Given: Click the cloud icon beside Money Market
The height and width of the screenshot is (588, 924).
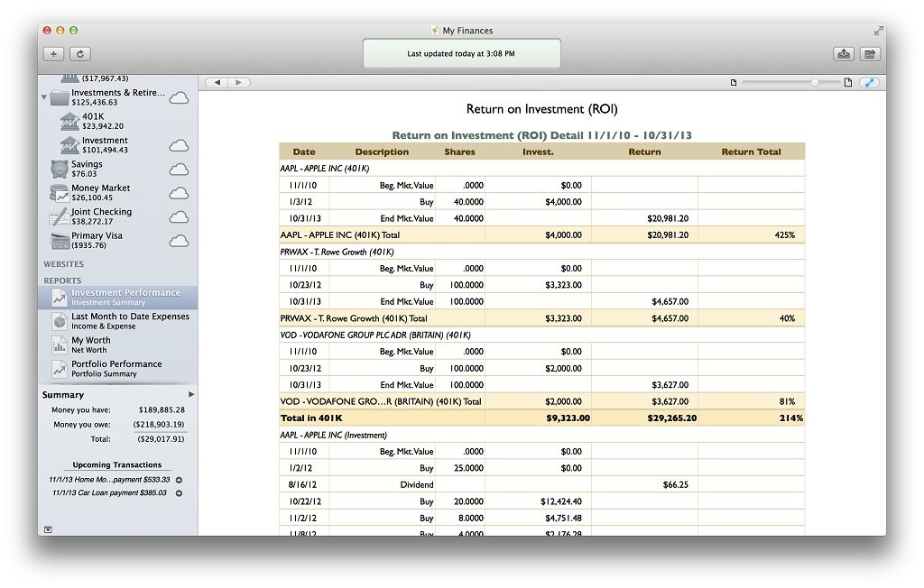Looking at the screenshot, I should [x=180, y=193].
